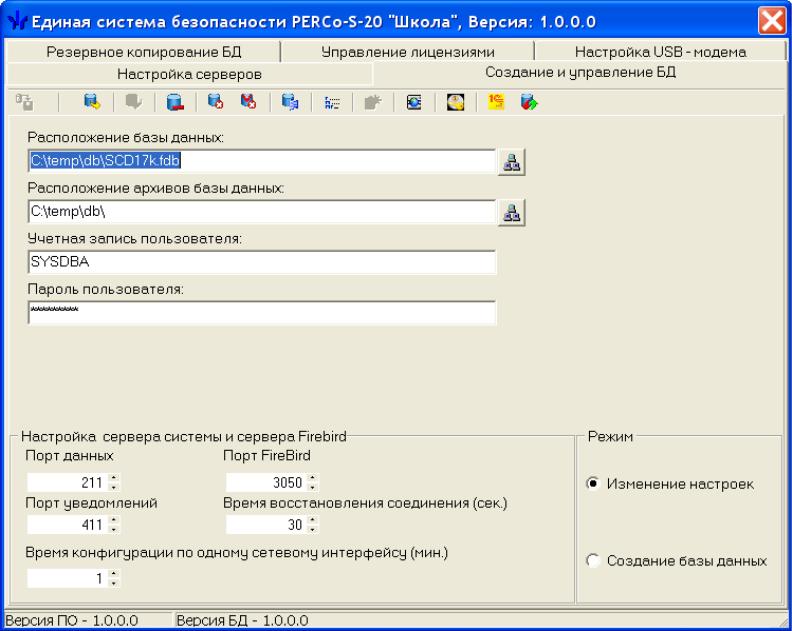The width and height of the screenshot is (792, 631).
Task: Increase the configuration time per interface value
Action: click(114, 574)
